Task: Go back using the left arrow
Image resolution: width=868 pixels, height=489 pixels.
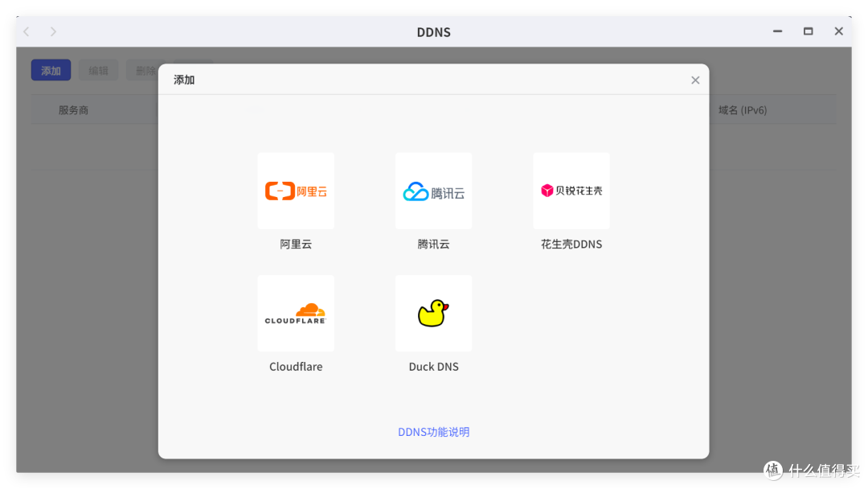Action: pyautogui.click(x=27, y=31)
